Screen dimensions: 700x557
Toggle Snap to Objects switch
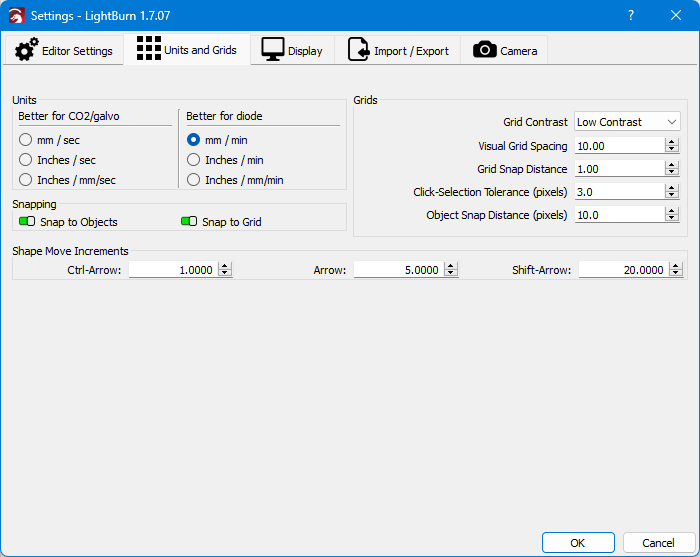[27, 221]
